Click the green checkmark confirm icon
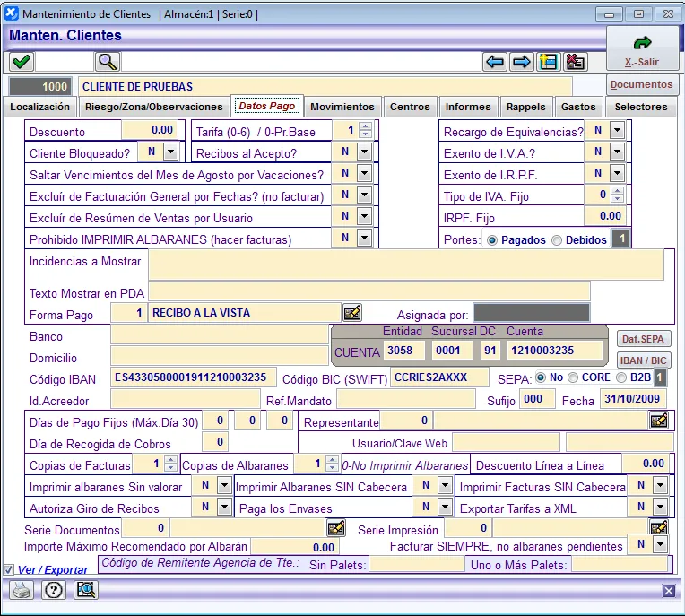Screen dimensions: 685x616 coord(22,62)
